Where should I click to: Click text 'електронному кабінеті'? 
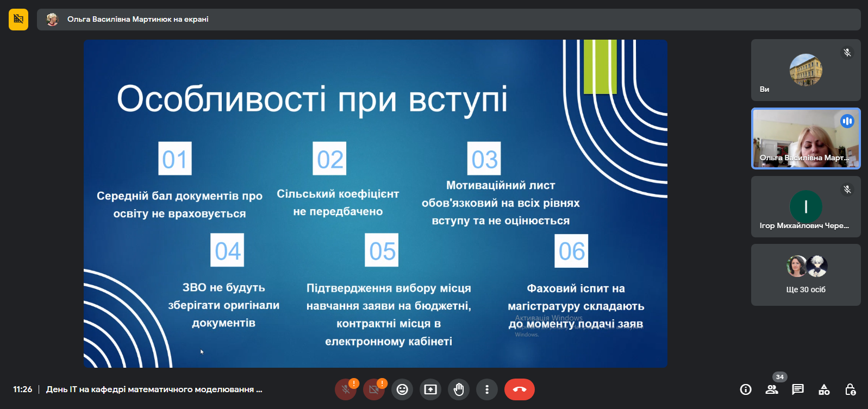click(389, 341)
